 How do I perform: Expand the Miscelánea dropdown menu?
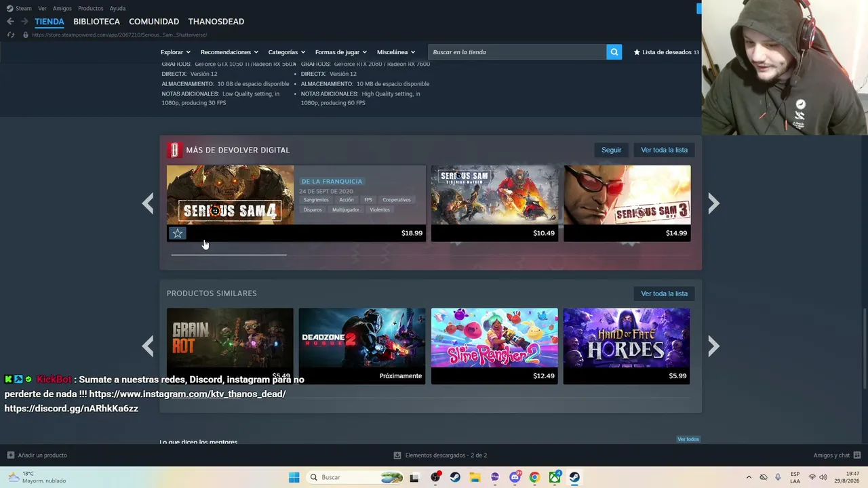[x=396, y=52]
